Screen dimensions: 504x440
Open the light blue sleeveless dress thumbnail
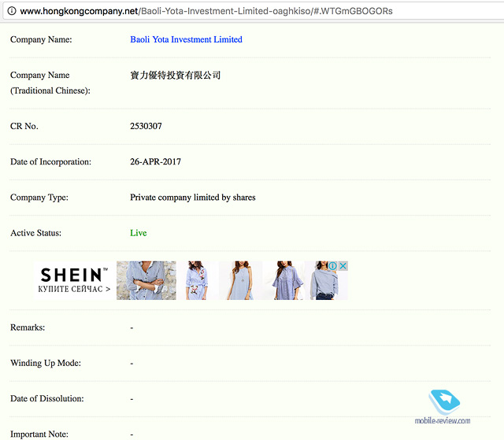(240, 280)
